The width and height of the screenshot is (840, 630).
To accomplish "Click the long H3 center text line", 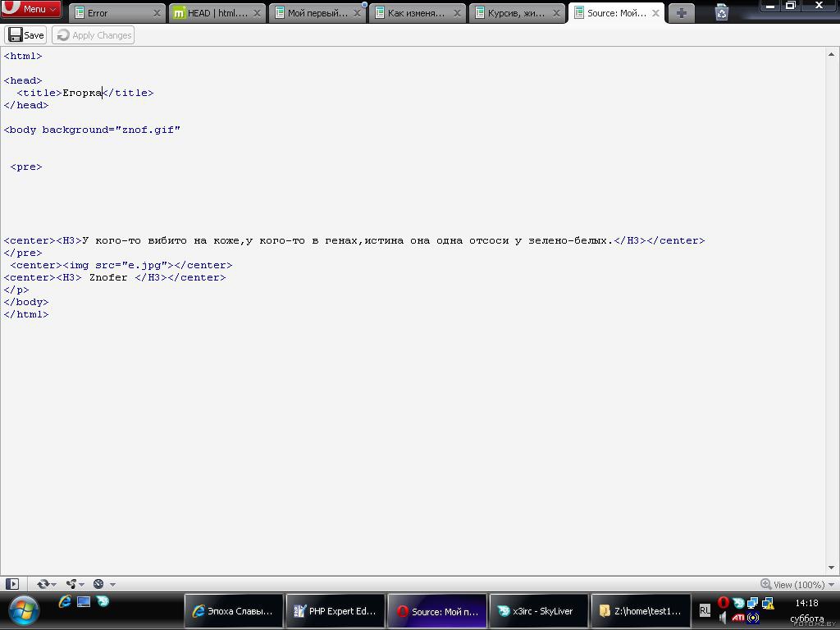I will click(354, 240).
